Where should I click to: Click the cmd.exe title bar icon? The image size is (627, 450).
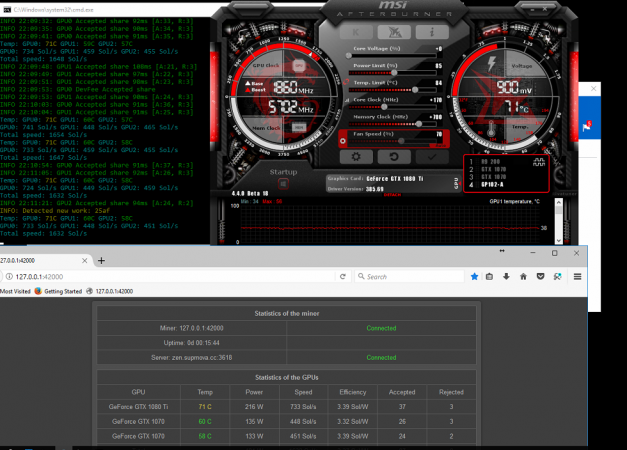[7, 10]
